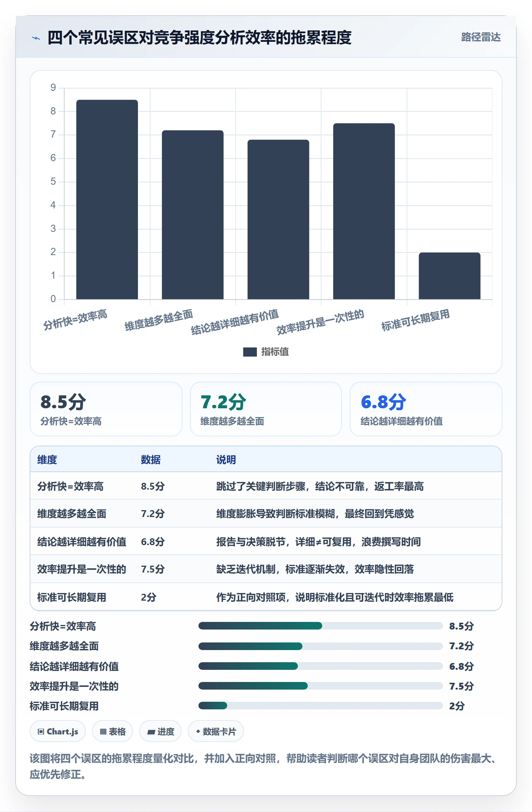Click description 报告与决策脱节 in table
Screen dimensions: 532x812
click(x=318, y=542)
